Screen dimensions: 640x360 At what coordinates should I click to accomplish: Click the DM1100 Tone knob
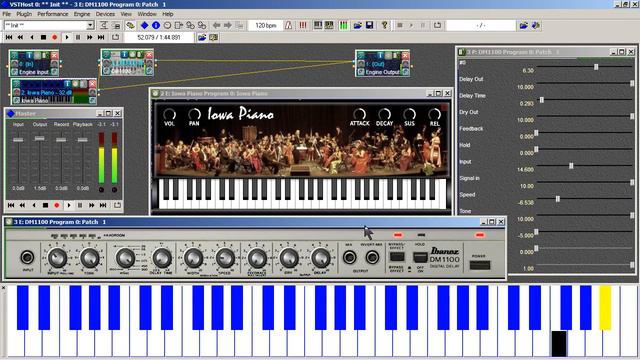coord(90,258)
